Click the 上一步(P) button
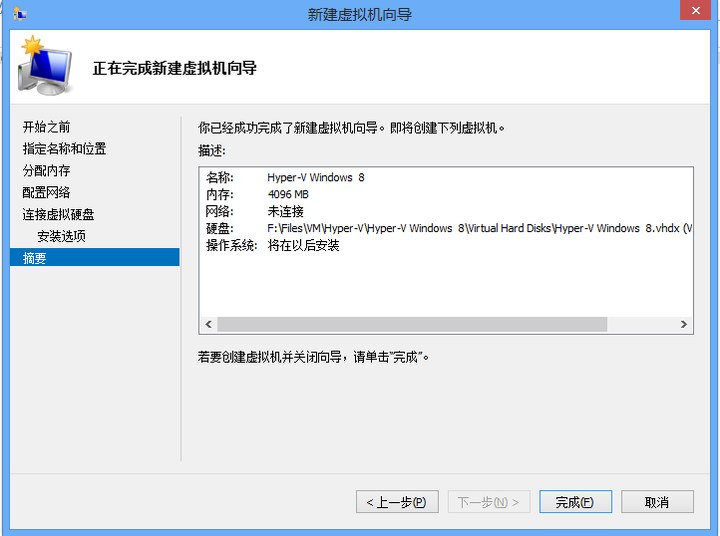The image size is (720, 536). 397,502
